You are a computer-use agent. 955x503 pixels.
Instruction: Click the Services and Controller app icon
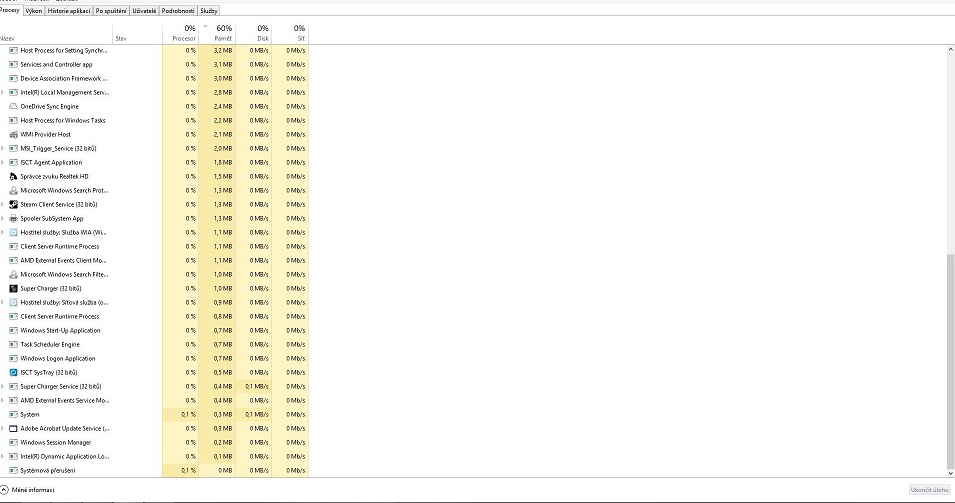13,65
